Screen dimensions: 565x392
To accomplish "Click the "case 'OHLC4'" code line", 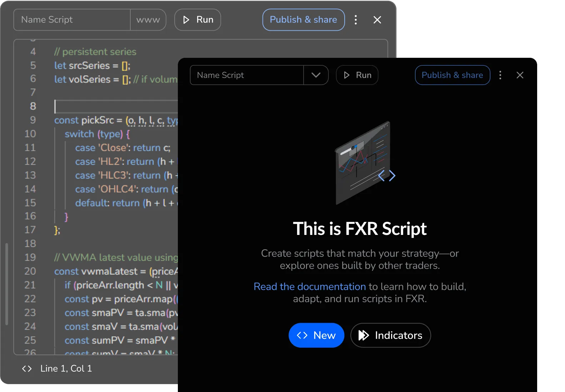I will tap(126, 189).
